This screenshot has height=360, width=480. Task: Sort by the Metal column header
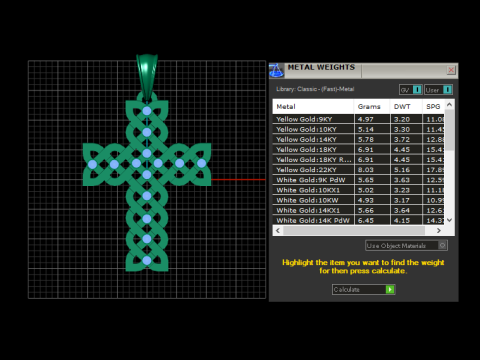pyautogui.click(x=313, y=107)
